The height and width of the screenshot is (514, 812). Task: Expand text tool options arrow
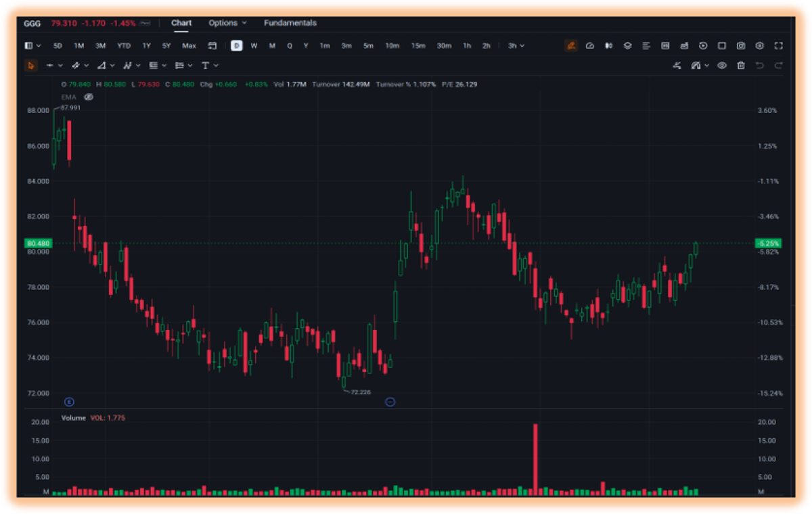[216, 66]
